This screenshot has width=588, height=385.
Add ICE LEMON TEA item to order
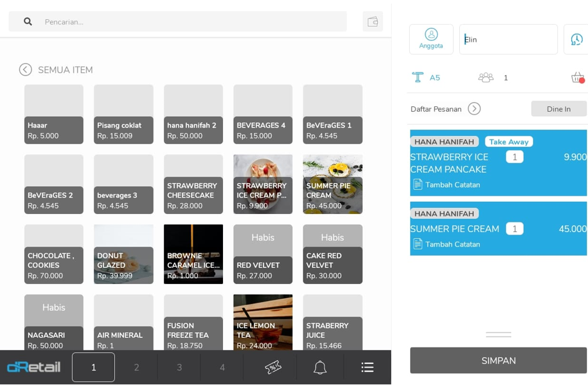pyautogui.click(x=263, y=322)
